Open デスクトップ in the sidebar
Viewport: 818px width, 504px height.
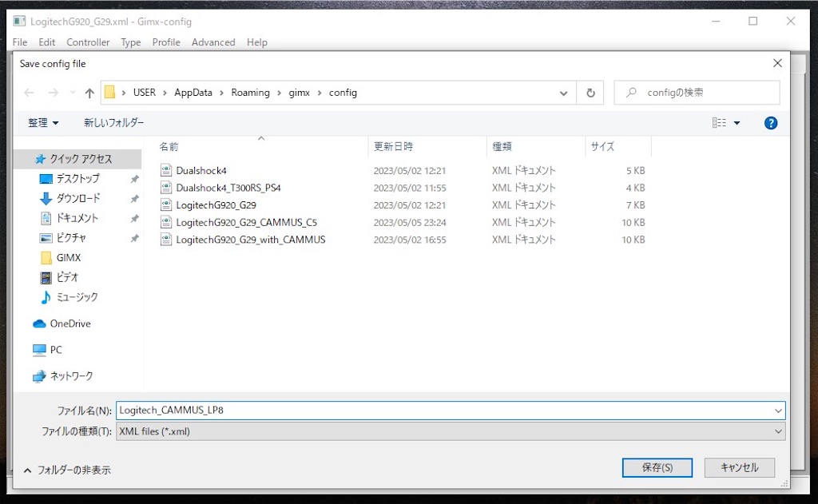point(77,178)
